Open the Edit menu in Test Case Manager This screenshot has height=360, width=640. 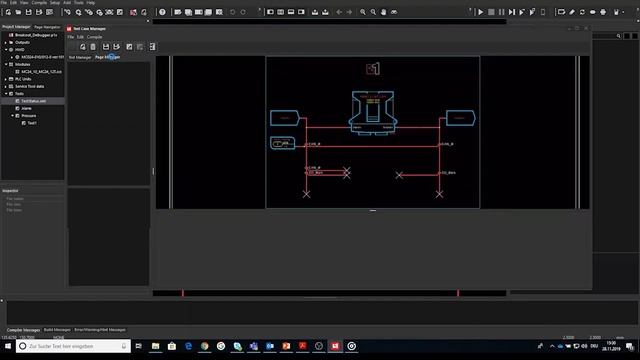tap(80, 37)
